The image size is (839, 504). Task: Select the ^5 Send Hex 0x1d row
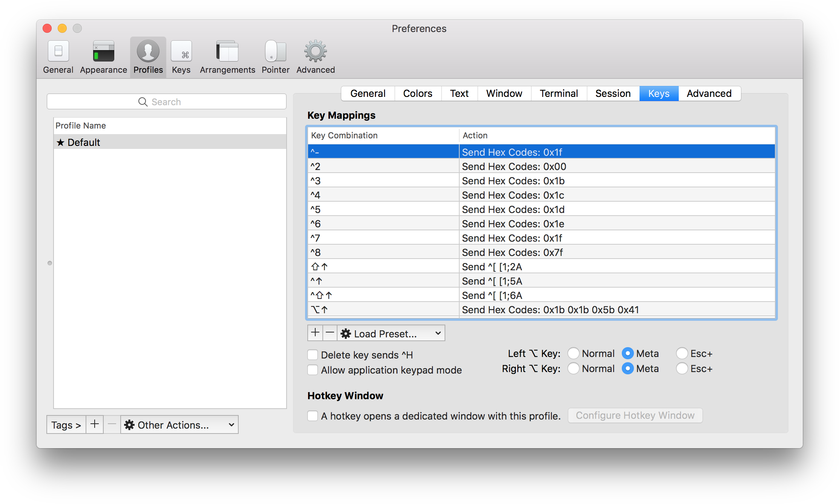pyautogui.click(x=541, y=209)
